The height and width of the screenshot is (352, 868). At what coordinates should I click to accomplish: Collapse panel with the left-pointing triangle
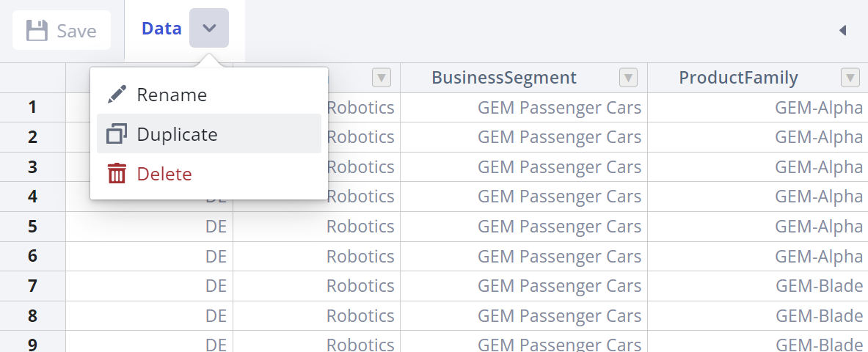pos(842,30)
